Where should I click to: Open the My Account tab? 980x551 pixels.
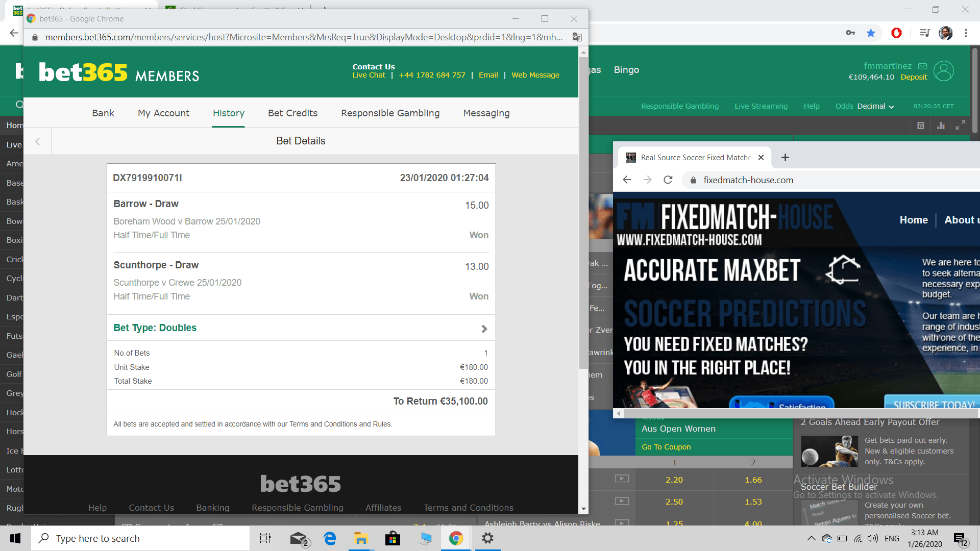point(163,113)
